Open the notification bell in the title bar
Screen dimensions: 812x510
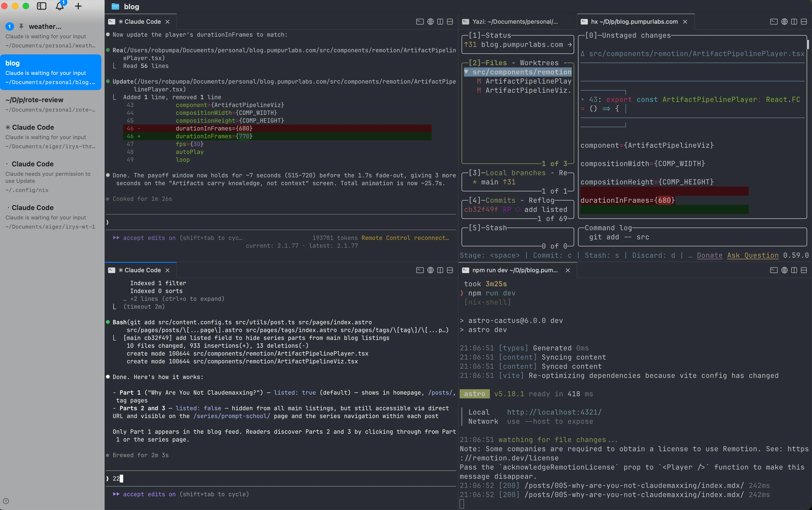pos(60,6)
